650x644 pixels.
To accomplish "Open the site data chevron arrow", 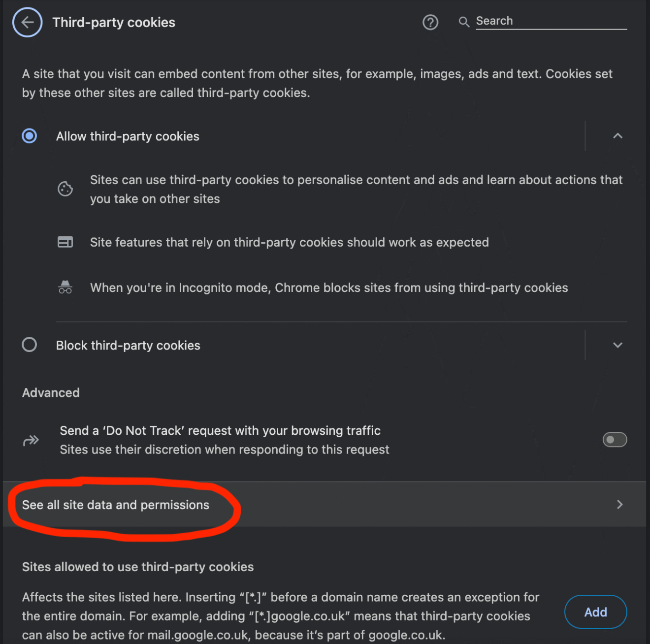I will tap(619, 504).
